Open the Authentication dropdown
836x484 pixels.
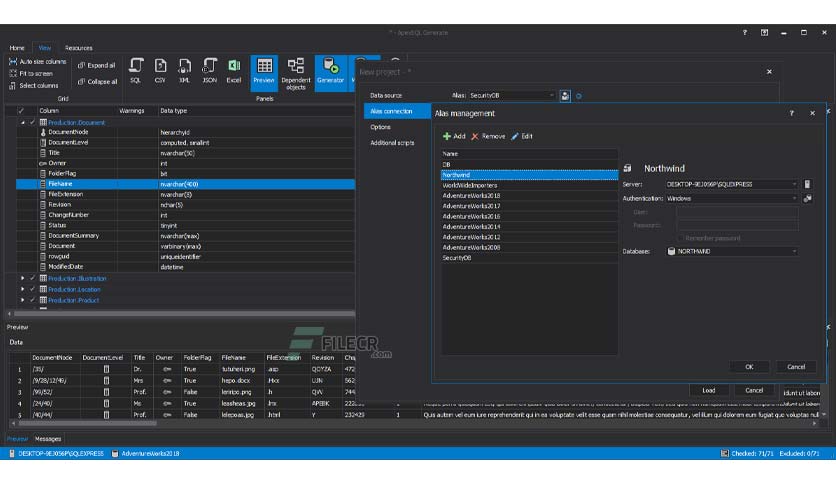tap(794, 198)
